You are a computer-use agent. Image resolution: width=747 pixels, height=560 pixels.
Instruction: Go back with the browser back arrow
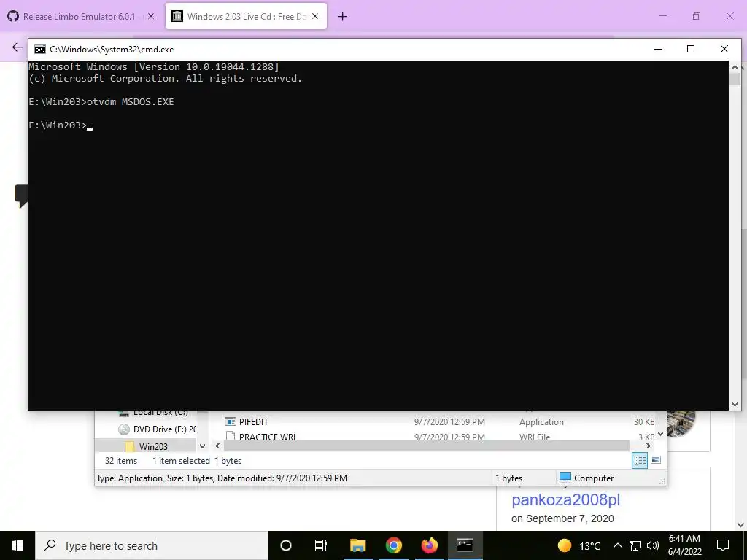18,47
